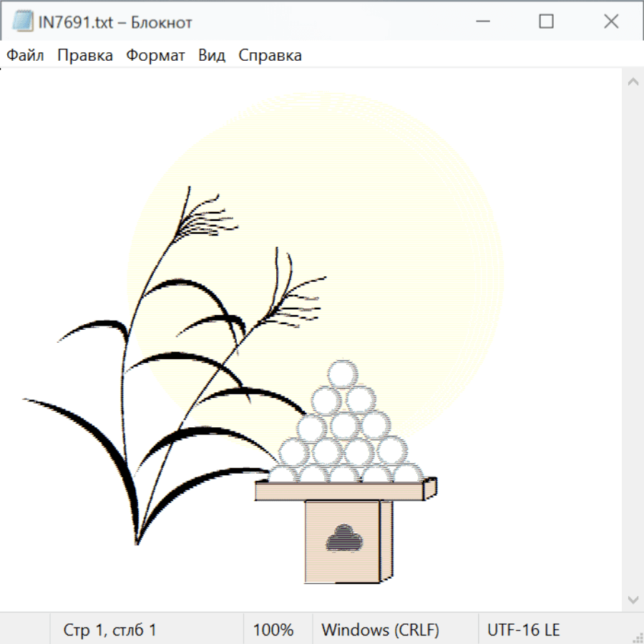Open the Справка menu
644x644 pixels.
pyautogui.click(x=270, y=56)
